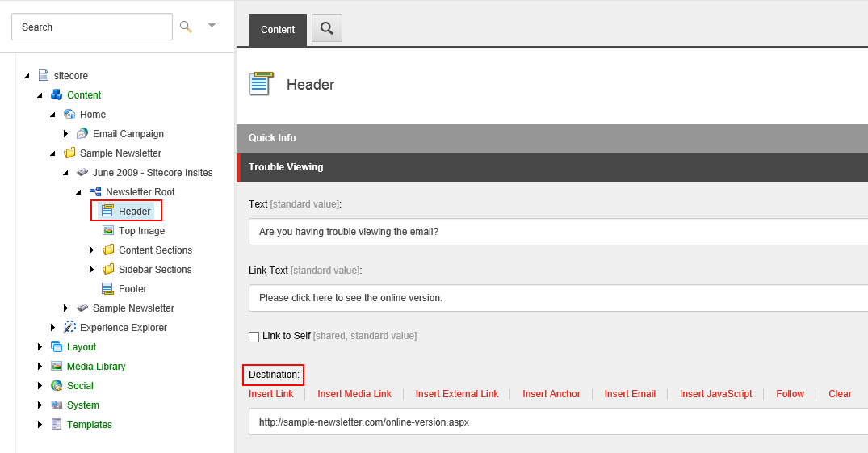Click the Top Image item icon

[108, 231]
